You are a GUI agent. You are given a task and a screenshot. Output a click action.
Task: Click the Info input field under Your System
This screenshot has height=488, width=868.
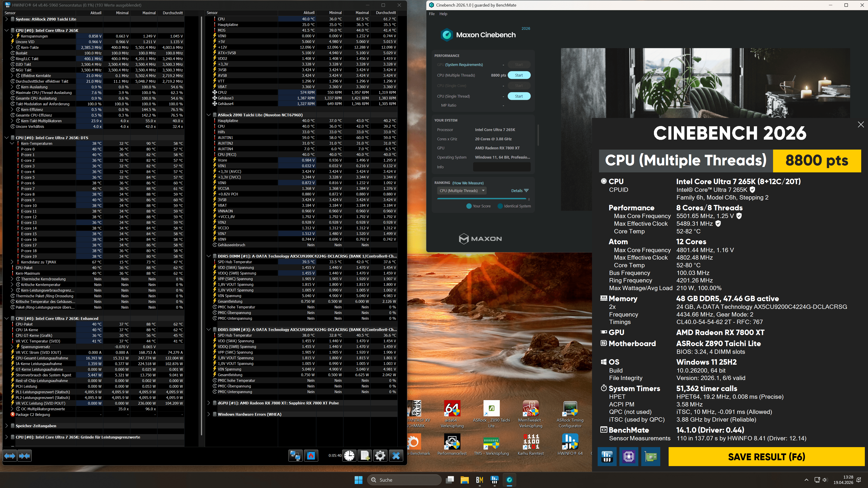(501, 167)
